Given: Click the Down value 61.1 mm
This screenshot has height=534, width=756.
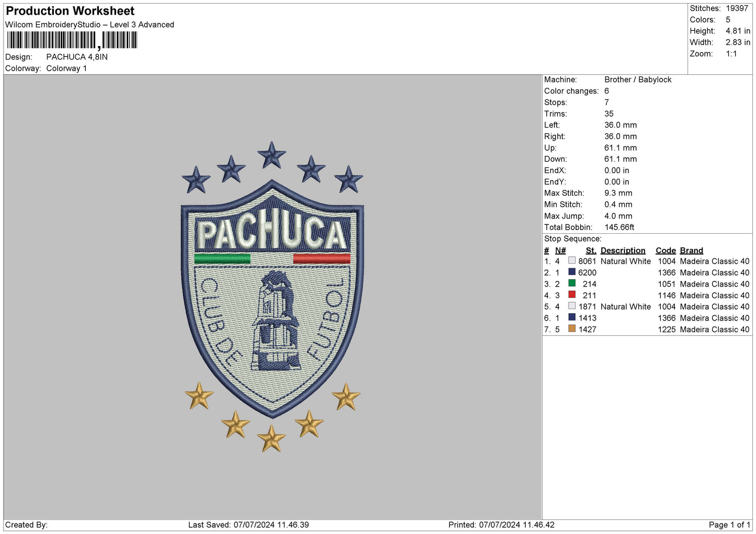Looking at the screenshot, I should (620, 159).
